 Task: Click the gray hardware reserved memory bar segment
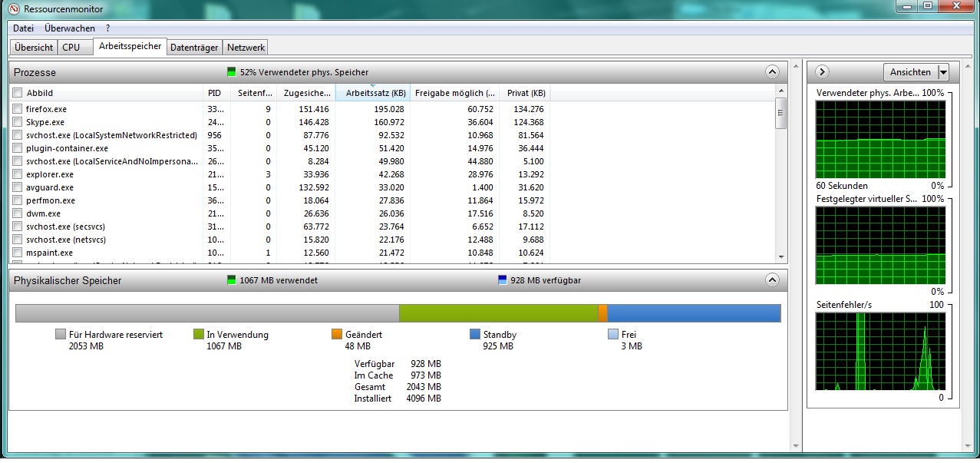[x=207, y=313]
